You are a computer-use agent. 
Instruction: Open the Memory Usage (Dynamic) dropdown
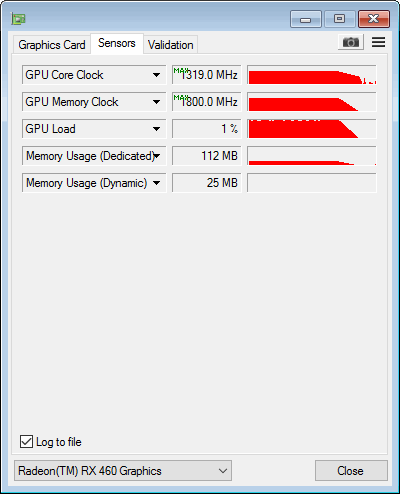click(x=156, y=183)
